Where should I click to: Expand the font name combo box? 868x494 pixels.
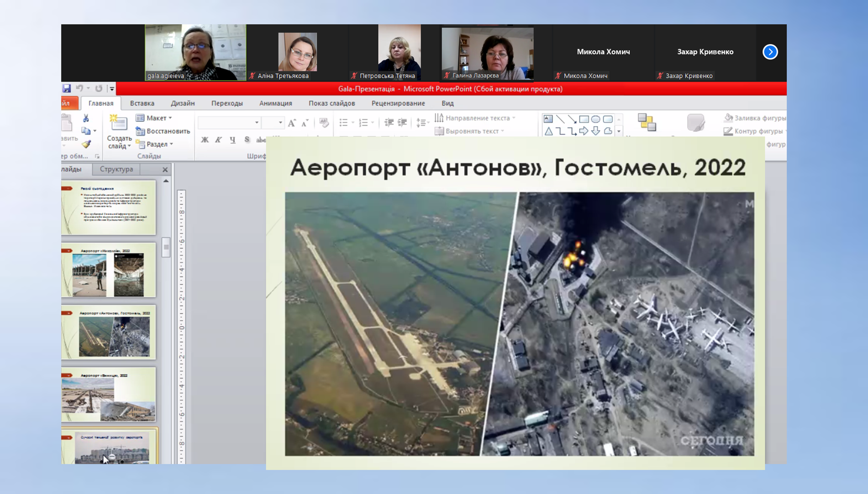[x=257, y=123]
